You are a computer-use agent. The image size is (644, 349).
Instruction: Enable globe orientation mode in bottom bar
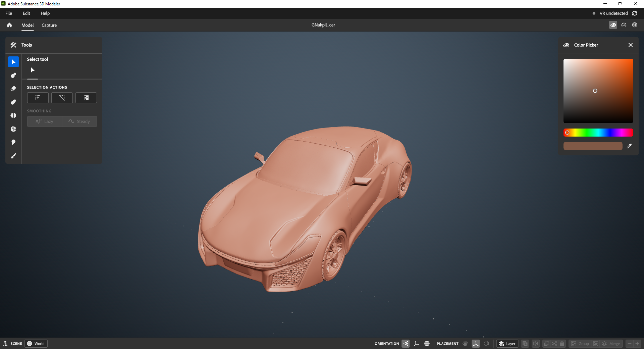pos(427,344)
